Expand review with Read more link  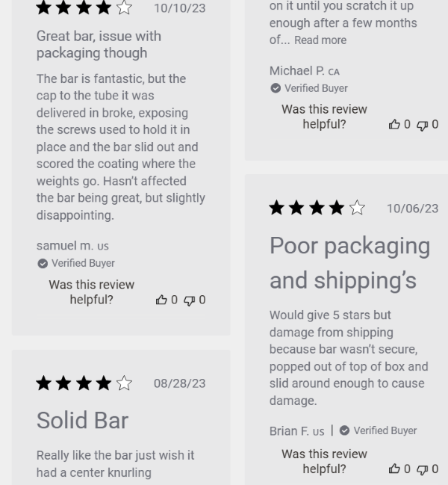(320, 40)
